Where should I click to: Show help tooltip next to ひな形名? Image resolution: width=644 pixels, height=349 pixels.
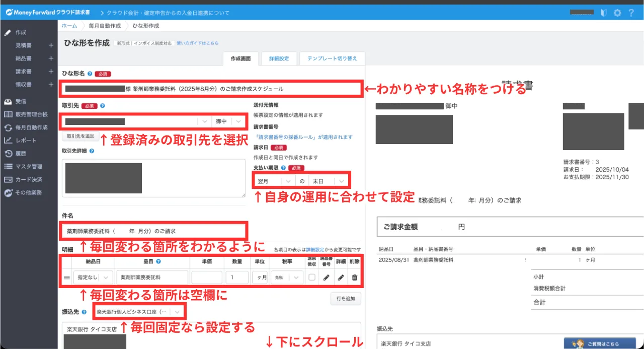[x=90, y=74]
